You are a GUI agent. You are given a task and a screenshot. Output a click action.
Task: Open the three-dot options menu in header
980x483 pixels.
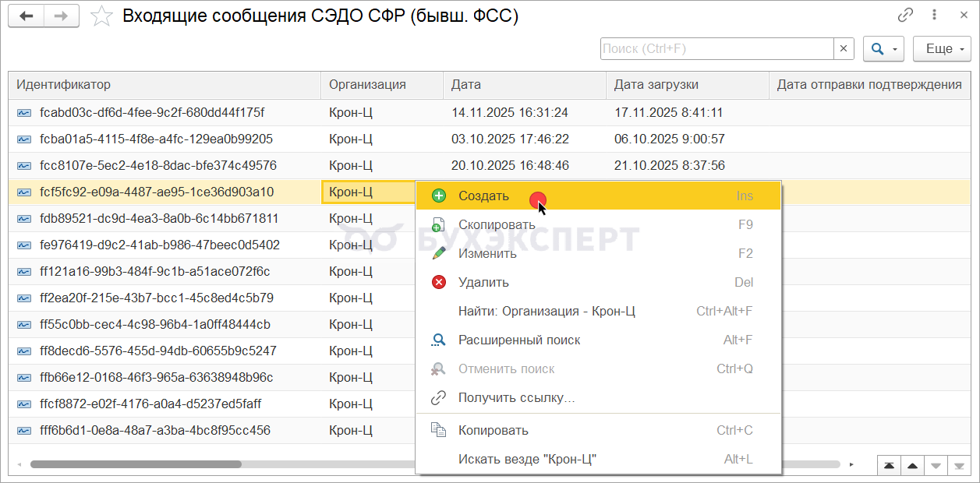tap(933, 15)
